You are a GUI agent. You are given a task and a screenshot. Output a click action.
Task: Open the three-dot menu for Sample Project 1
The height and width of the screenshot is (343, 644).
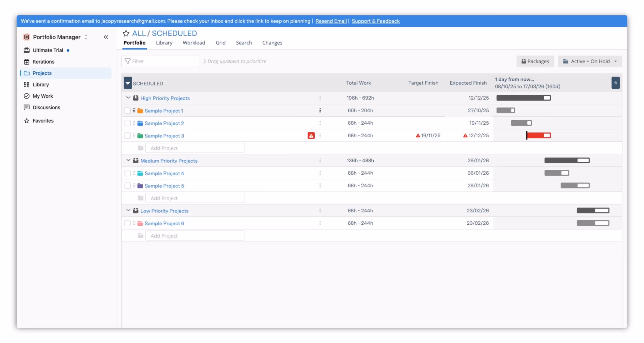tap(320, 111)
